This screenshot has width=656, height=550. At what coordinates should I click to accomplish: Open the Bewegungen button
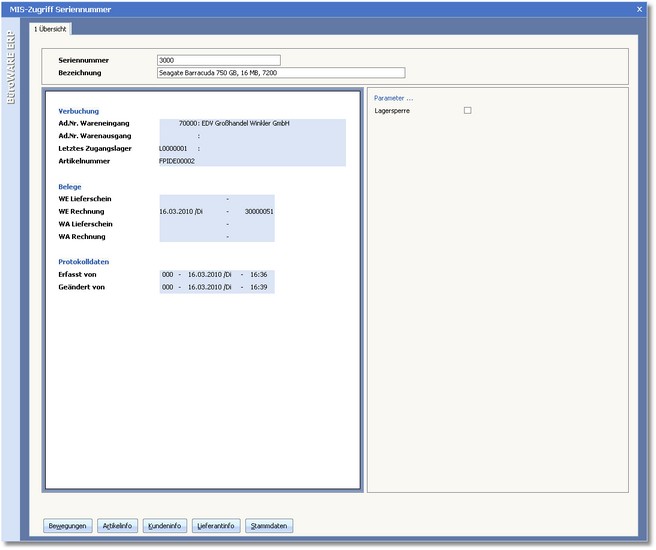pyautogui.click(x=68, y=525)
